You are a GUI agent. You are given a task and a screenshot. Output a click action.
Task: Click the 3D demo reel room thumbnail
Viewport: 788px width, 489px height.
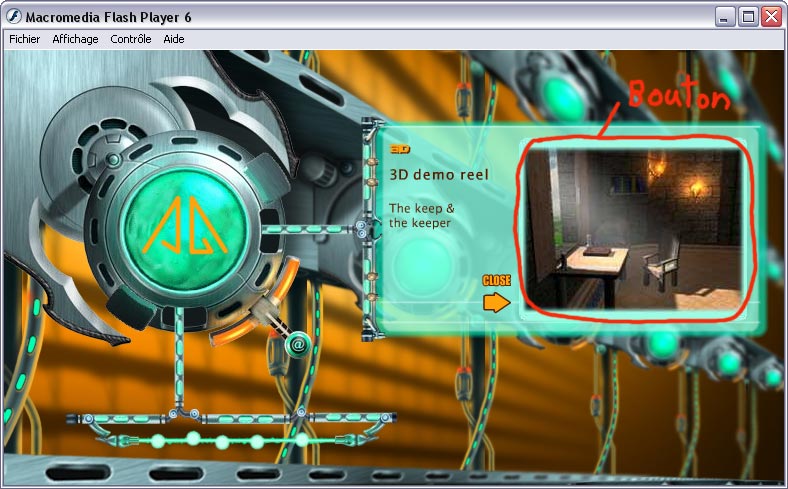(x=633, y=229)
